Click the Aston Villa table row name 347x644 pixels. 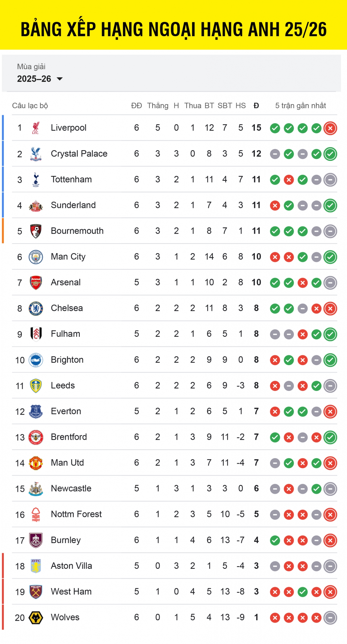pyautogui.click(x=71, y=566)
